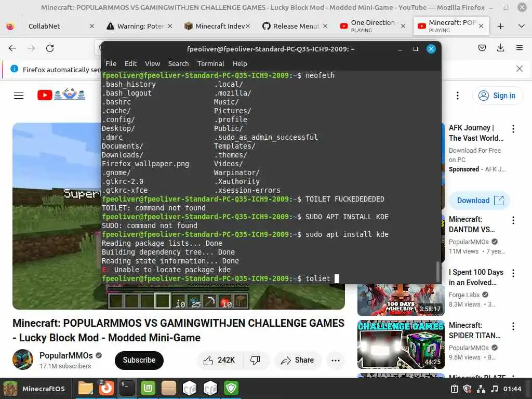The width and height of the screenshot is (532, 399).
Task: Select the terminal icon in the taskbar
Action: point(127,388)
